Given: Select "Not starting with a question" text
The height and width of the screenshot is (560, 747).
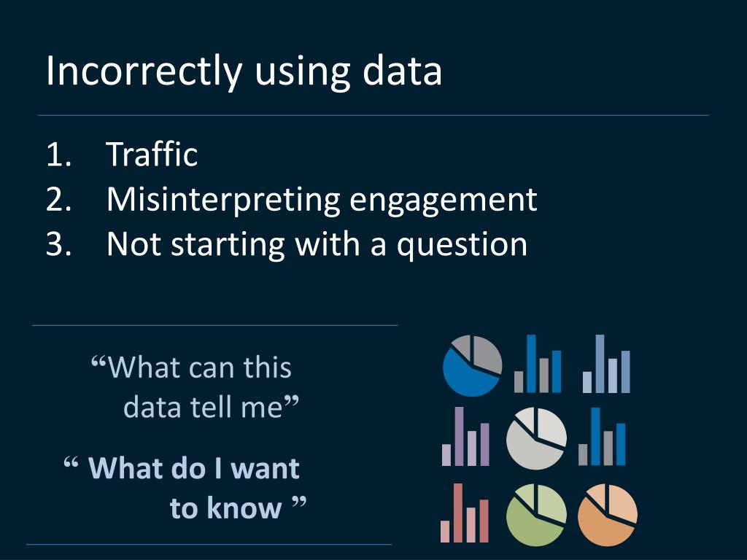Looking at the screenshot, I should click(317, 244).
